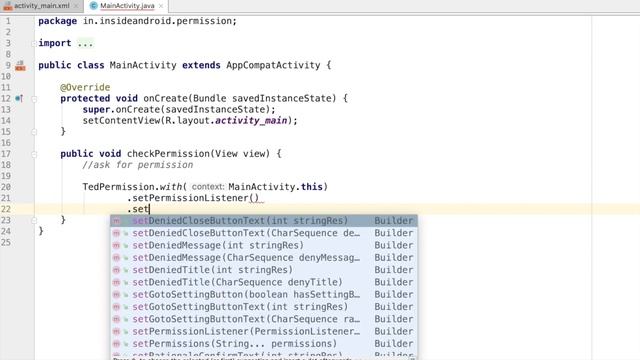
Task: Click the context: parameter hint on line 20
Action: point(208,187)
